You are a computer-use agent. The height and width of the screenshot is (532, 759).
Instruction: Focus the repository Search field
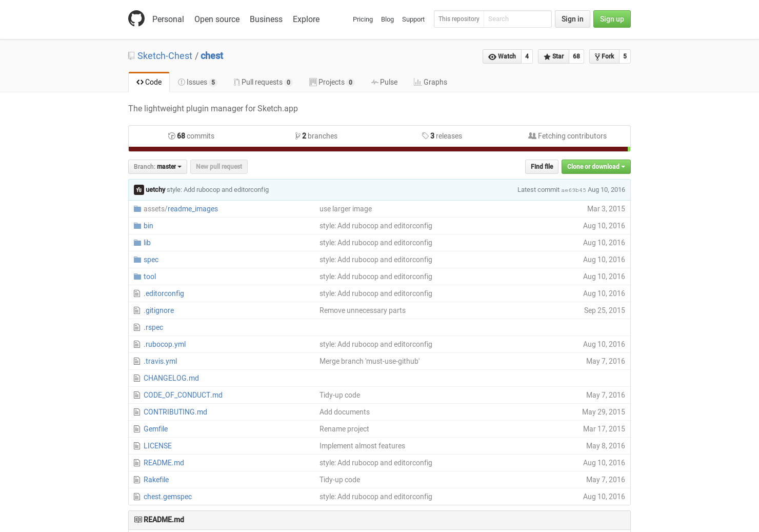[x=517, y=19]
